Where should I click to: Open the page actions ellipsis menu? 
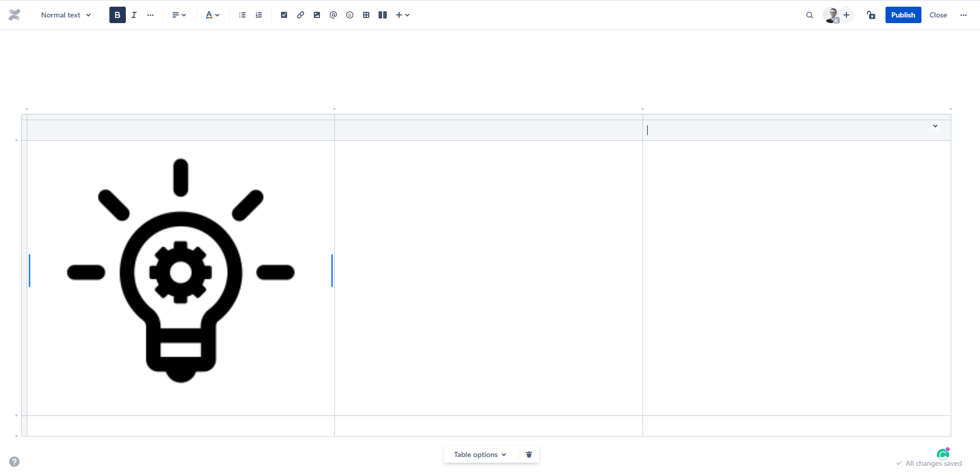tap(964, 15)
